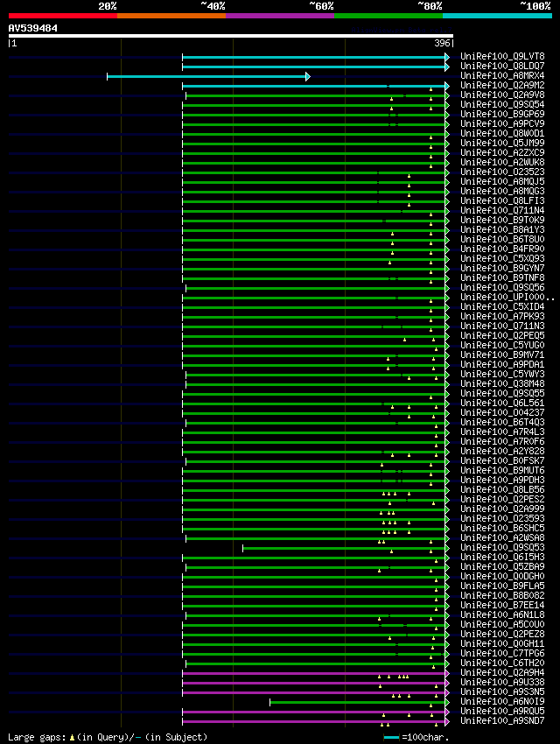Image resolution: width=560 pixels, height=744 pixels.
Task: Select the short green alignment bar for A6N0I9
Action: click(360, 702)
